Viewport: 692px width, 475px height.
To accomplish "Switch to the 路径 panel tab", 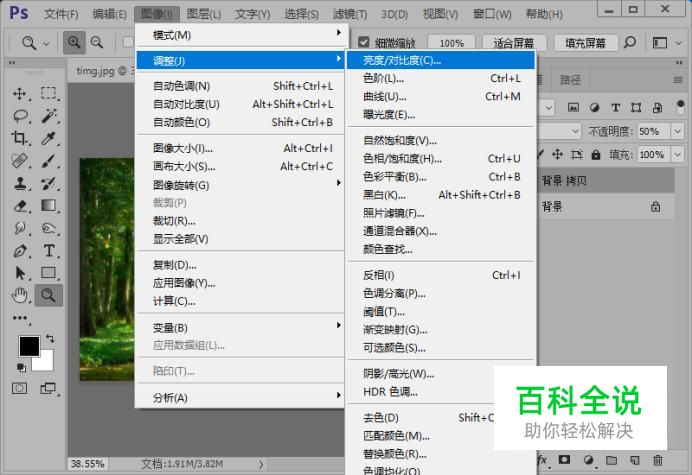I will (570, 80).
